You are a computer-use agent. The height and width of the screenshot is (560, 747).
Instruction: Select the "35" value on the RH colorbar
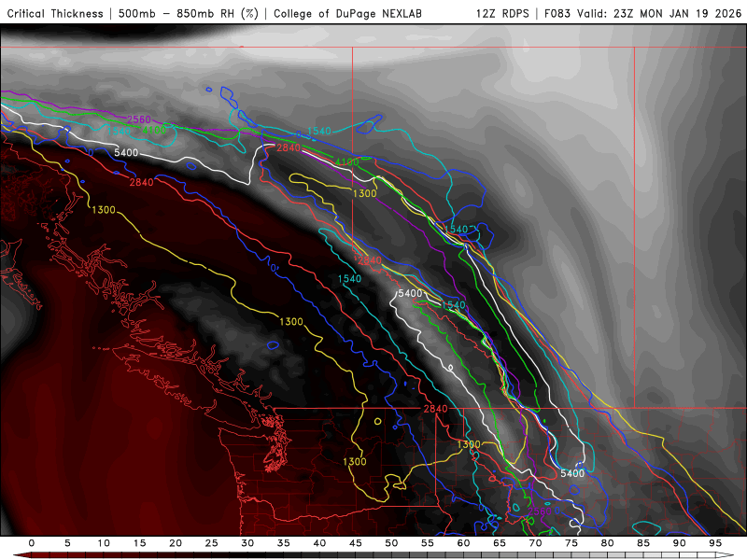(284, 543)
